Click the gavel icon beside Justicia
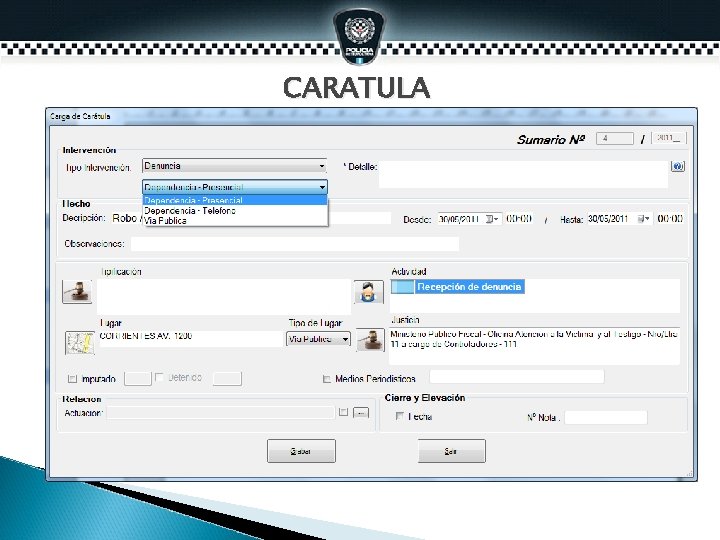 pyautogui.click(x=371, y=340)
